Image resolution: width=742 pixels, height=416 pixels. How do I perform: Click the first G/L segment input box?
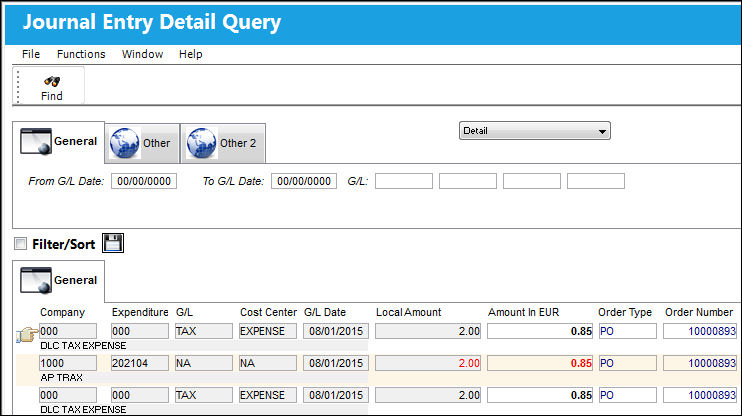[404, 181]
